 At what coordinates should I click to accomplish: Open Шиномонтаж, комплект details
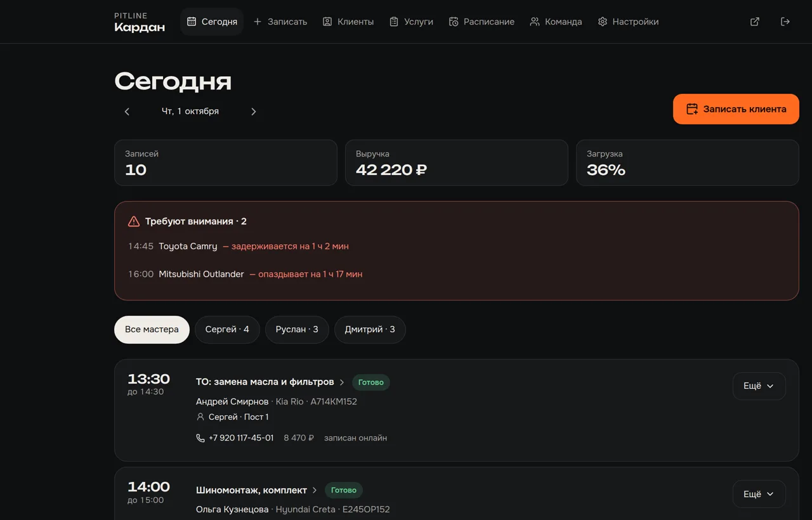click(x=257, y=490)
